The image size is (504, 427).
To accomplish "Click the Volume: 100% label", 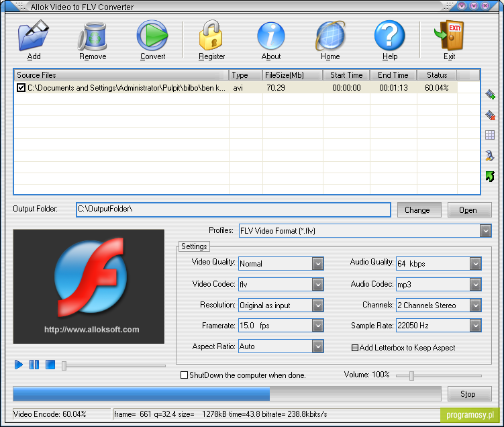I will (x=366, y=375).
